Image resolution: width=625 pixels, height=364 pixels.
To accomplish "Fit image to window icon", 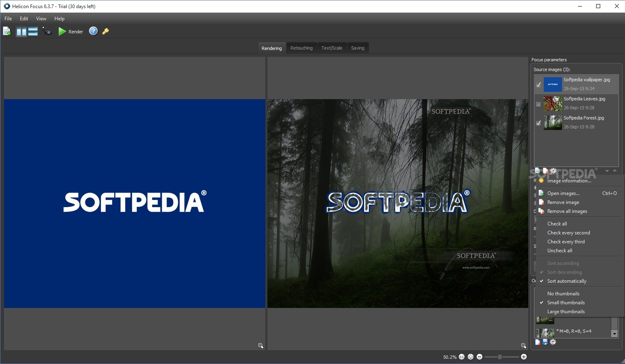I will coord(471,357).
